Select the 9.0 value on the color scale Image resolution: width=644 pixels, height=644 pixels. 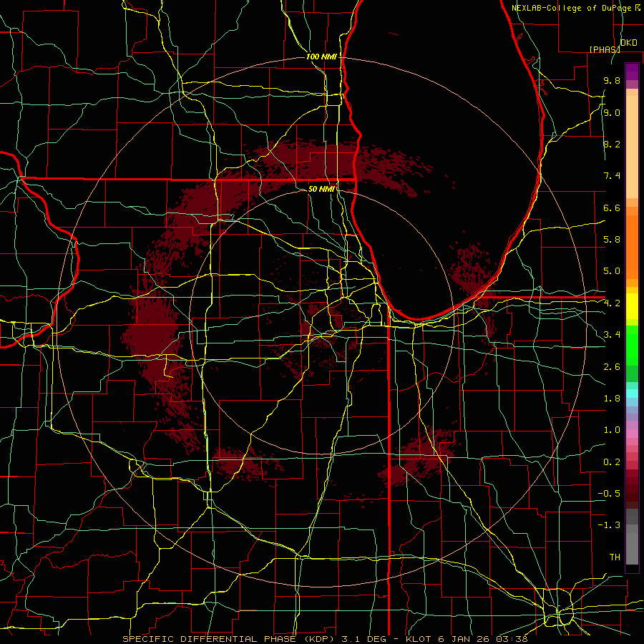[612, 112]
